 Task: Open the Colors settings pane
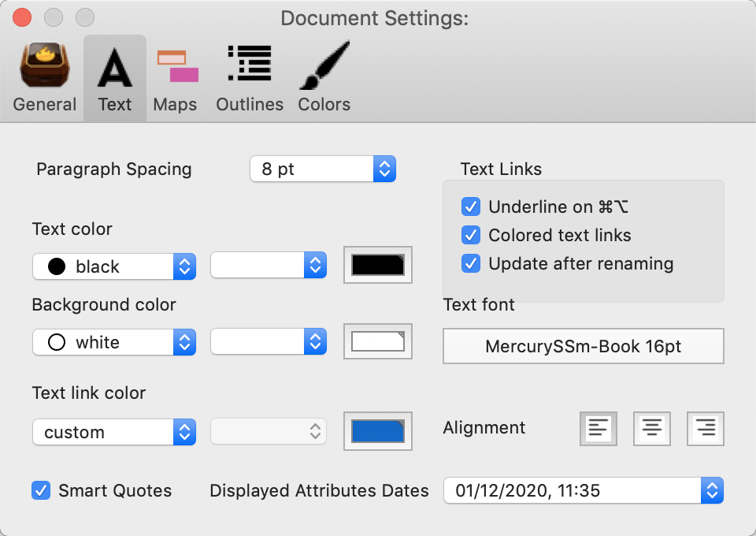tap(324, 78)
